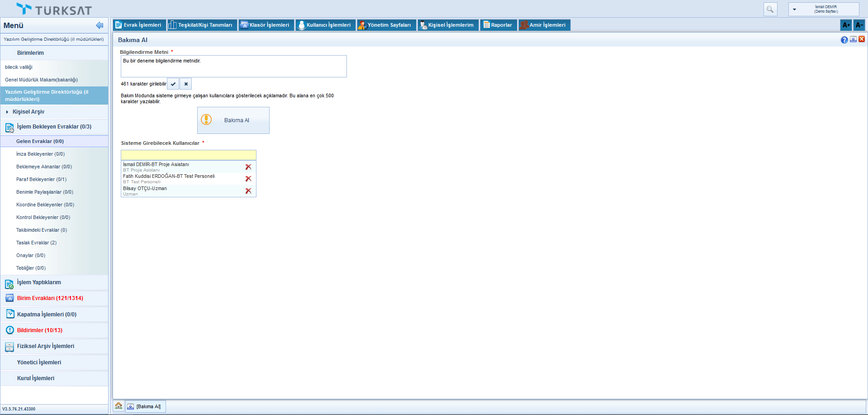This screenshot has width=868, height=415.
Task: Expand the Birimlerim section
Action: 30,53
